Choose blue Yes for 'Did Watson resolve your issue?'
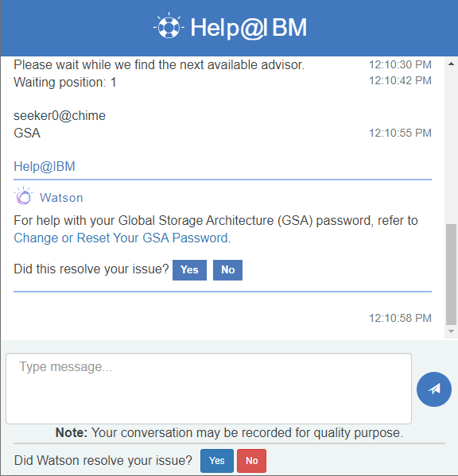 (x=217, y=461)
